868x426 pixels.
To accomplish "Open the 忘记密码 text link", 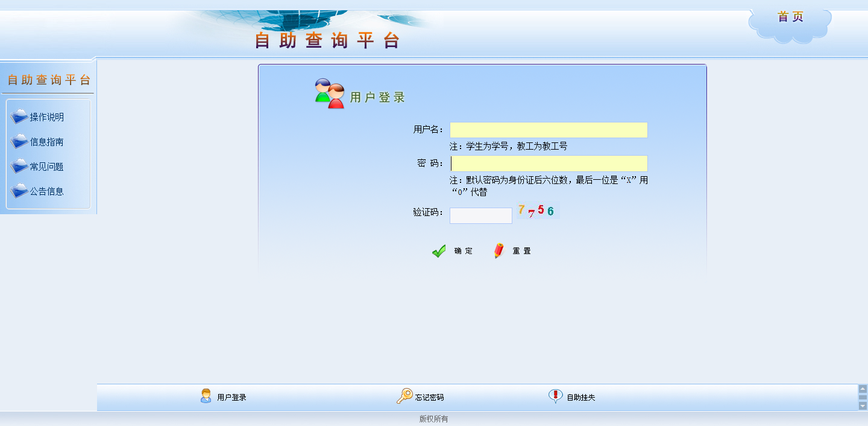I will click(429, 398).
